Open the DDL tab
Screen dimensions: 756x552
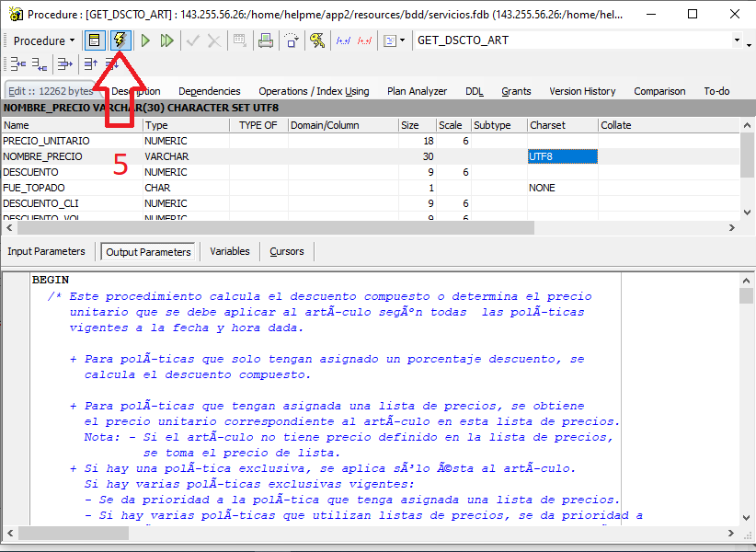(x=474, y=91)
